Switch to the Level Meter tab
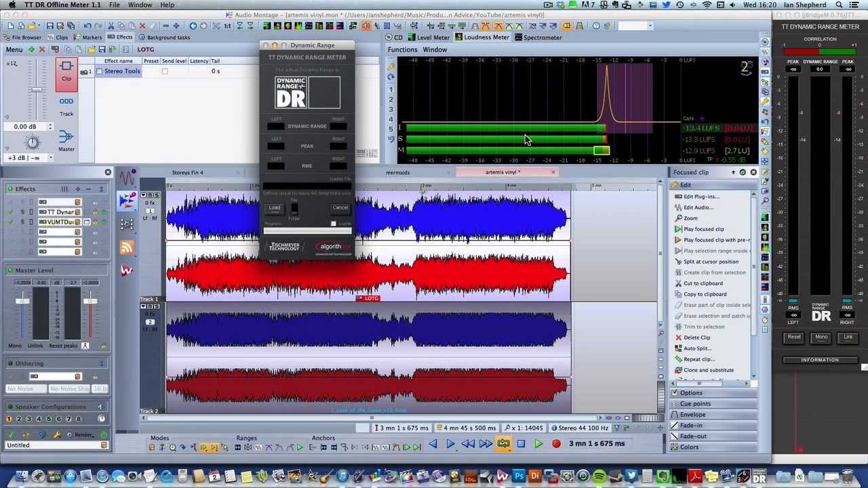This screenshot has width=868, height=488. [428, 37]
